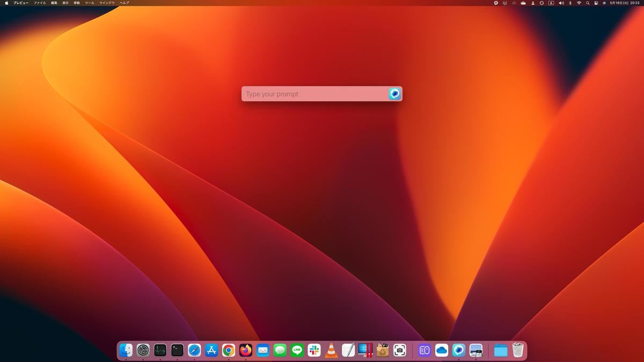644x362 pixels.
Task: Open the 表示 menu
Action: (x=65, y=3)
